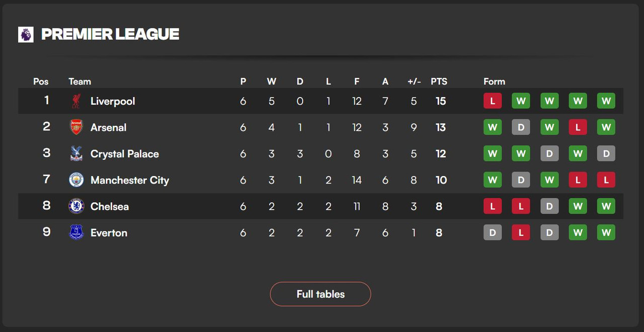
Task: Click the Premier League logo icon
Action: point(26,34)
